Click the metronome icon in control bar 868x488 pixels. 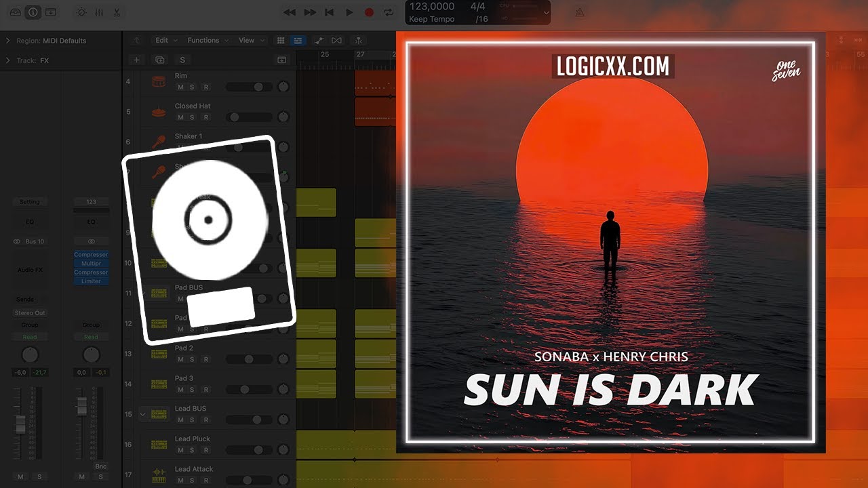pos(580,12)
